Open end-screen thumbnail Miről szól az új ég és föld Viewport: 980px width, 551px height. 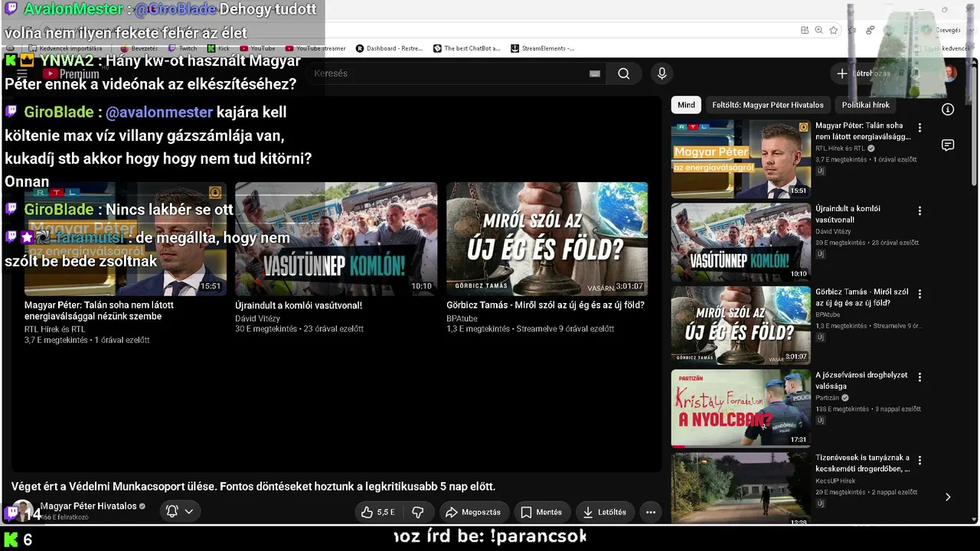point(547,239)
